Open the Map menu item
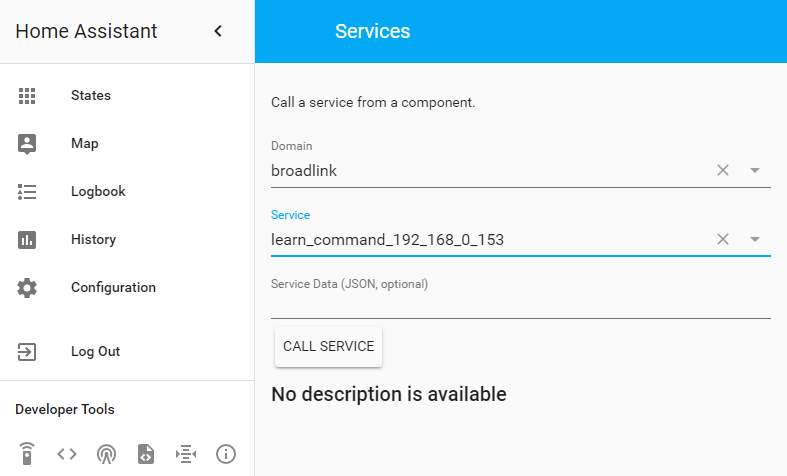Image resolution: width=787 pixels, height=476 pixels. click(85, 144)
